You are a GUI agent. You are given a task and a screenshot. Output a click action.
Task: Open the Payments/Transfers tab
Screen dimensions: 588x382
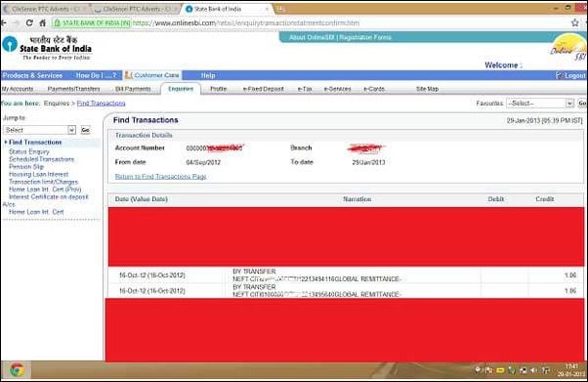[73, 89]
